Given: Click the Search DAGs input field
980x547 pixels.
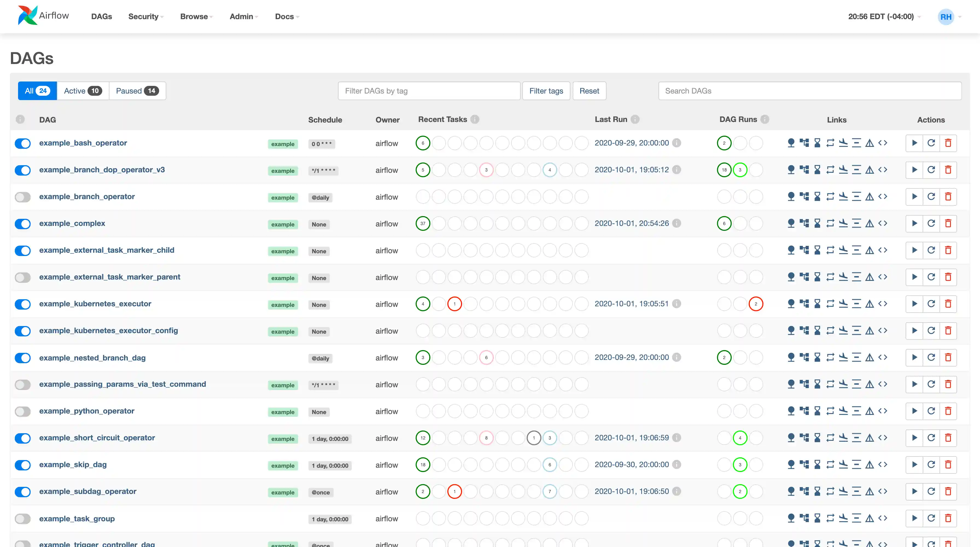Looking at the screenshot, I should click(810, 91).
